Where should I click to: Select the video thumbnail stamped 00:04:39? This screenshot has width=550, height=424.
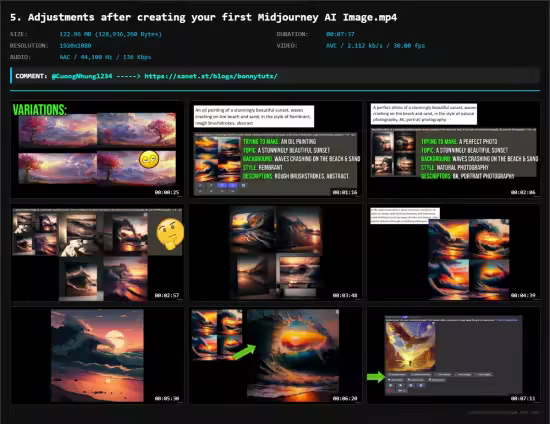454,253
